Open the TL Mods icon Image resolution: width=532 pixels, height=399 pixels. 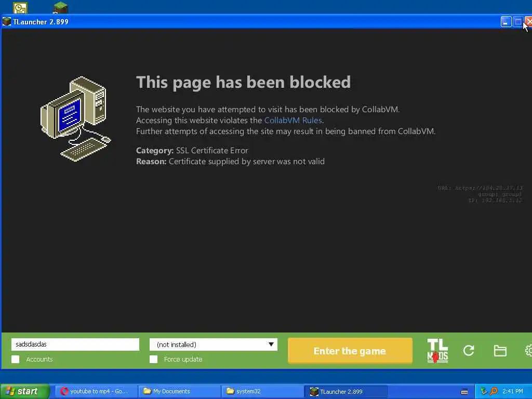[x=437, y=351]
